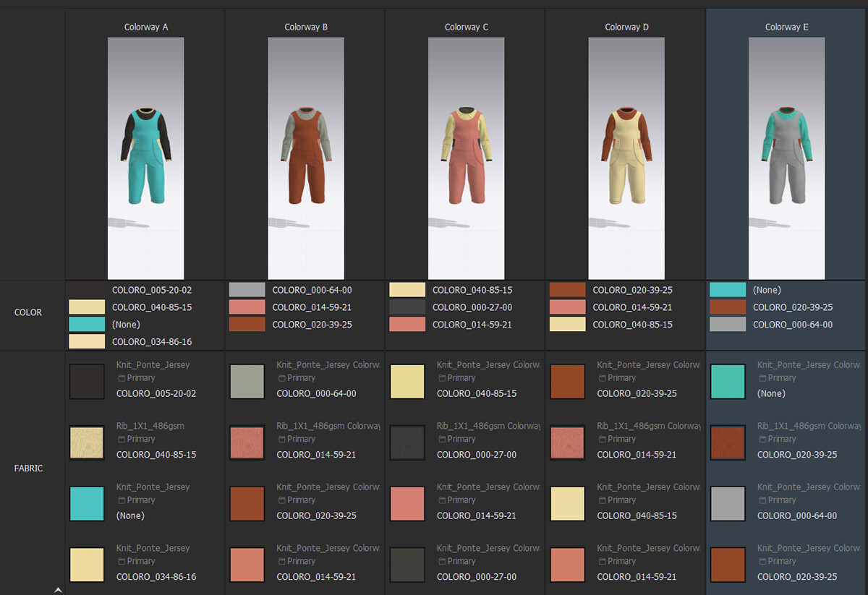
Task: Click COLORO_034-86-16 label under Colorway A's fabric
Action: coord(156,577)
